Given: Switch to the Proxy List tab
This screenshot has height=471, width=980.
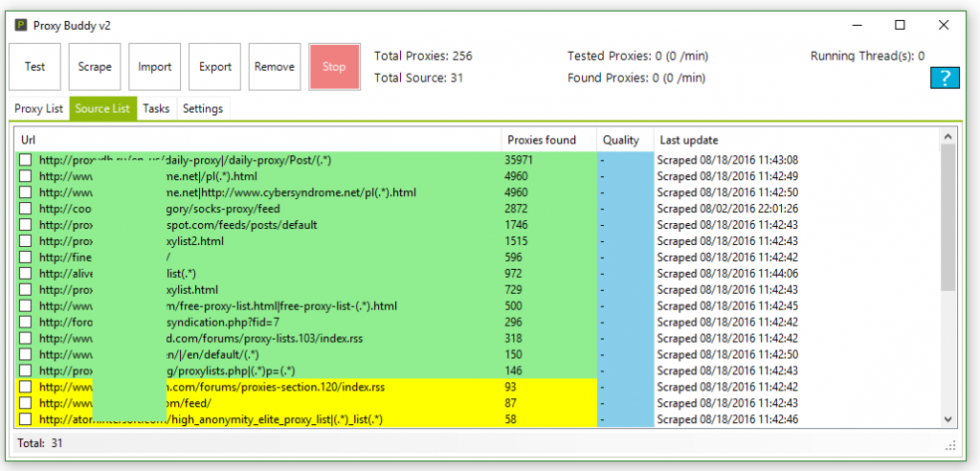Looking at the screenshot, I should tap(40, 109).
